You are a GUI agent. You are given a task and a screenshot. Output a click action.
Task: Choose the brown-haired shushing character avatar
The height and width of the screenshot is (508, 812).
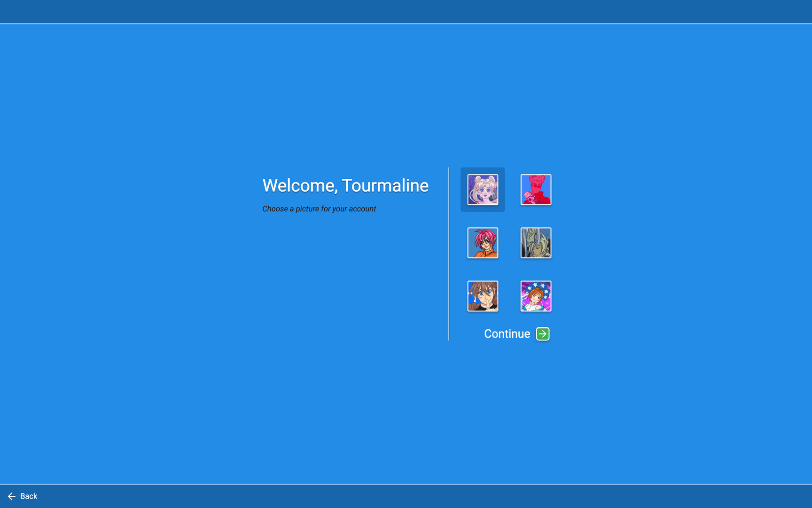[x=483, y=296]
